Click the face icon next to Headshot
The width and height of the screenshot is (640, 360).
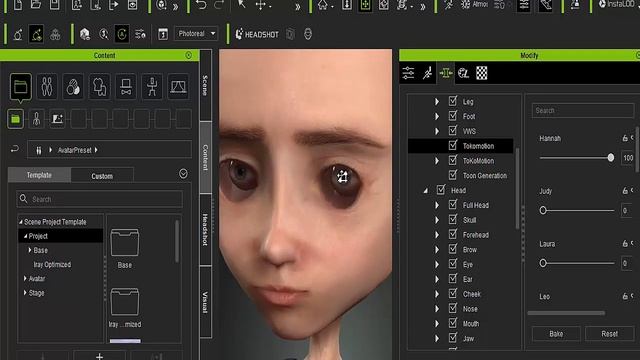308,34
